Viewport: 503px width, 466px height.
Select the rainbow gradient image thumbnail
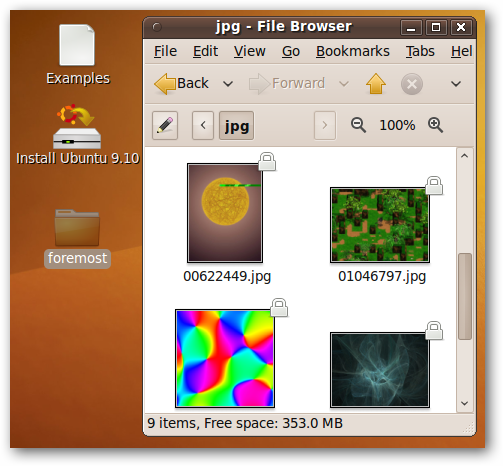(225, 359)
